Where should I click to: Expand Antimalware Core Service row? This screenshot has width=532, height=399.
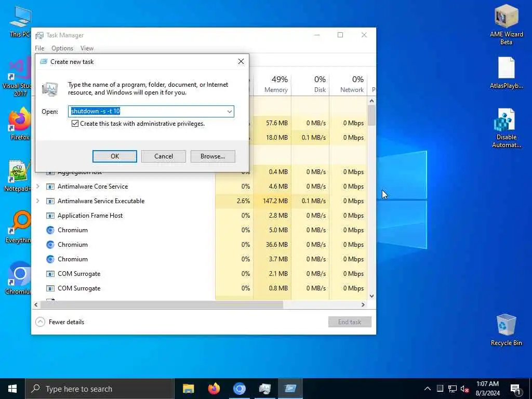(x=37, y=187)
